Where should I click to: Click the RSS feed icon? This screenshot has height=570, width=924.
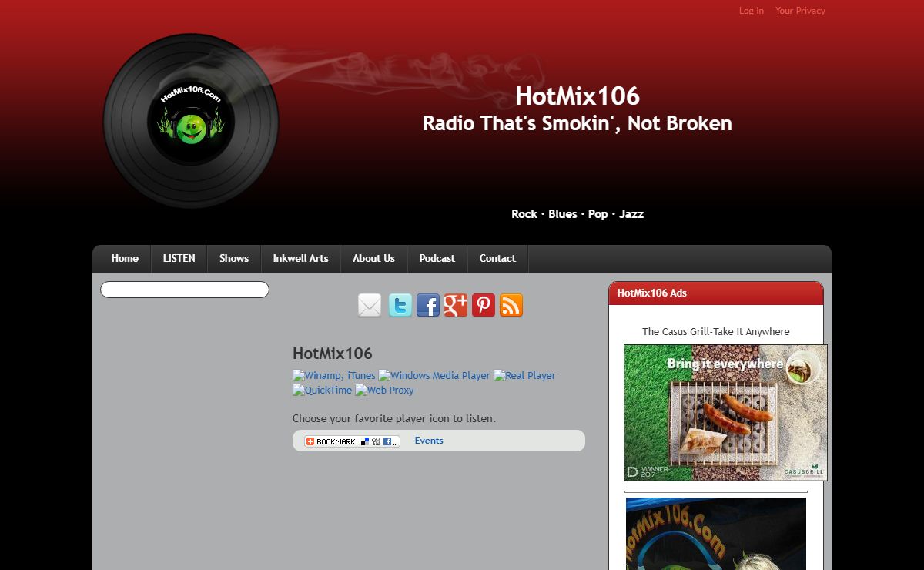coord(511,305)
